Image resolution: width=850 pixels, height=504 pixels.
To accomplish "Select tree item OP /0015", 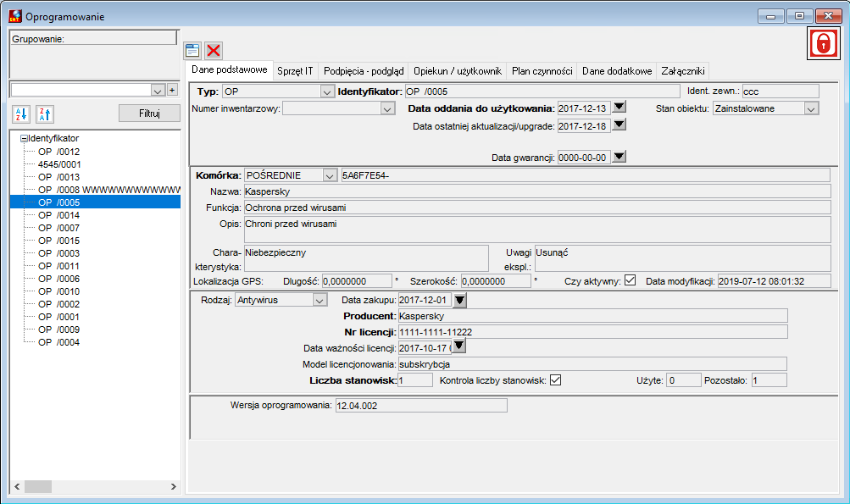I will tap(58, 241).
